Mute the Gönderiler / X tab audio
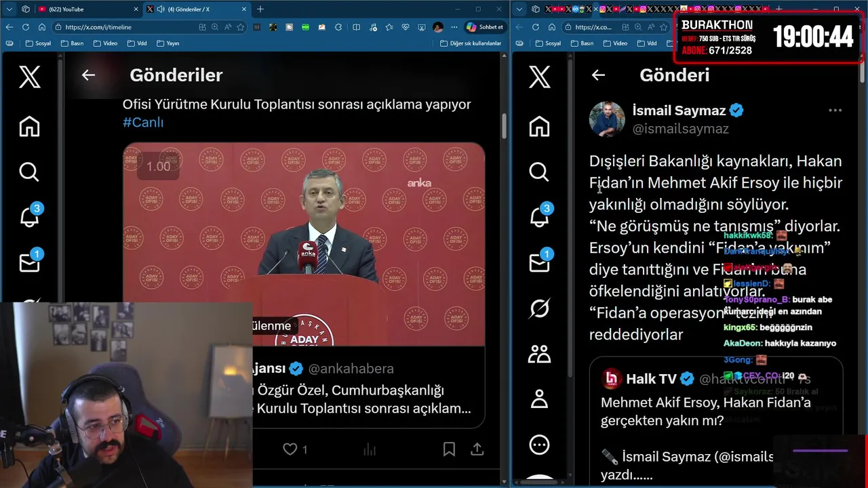 [161, 9]
